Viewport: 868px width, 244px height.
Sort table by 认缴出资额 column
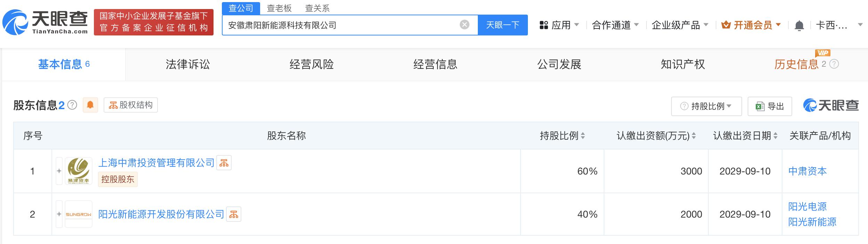click(x=693, y=136)
